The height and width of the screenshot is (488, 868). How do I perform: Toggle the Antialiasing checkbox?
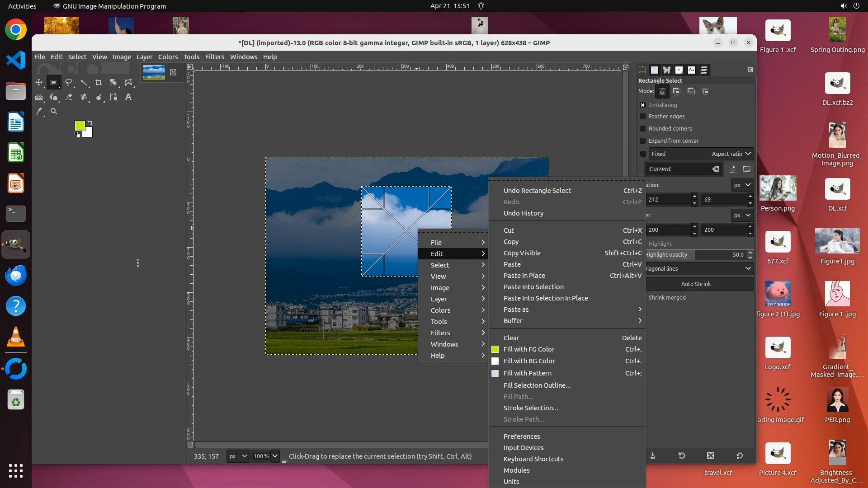pos(642,105)
